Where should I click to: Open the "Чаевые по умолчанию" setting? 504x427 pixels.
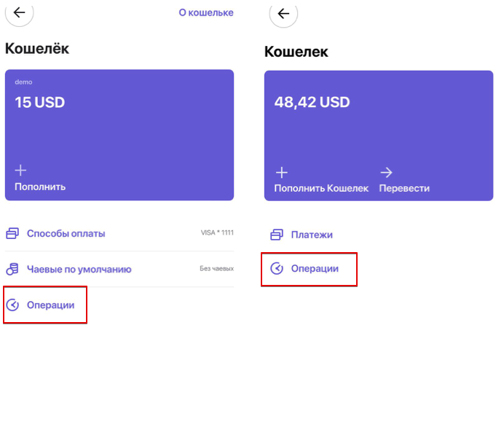(79, 269)
